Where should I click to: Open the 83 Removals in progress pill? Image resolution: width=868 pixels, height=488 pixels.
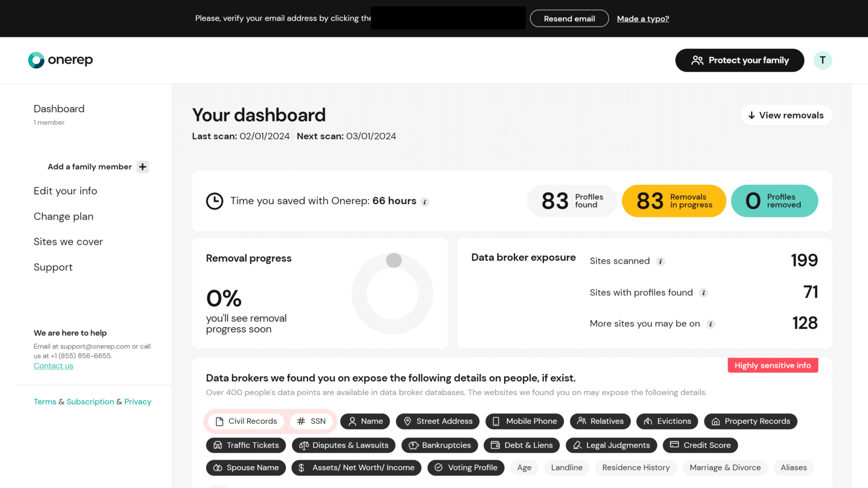[673, 201]
